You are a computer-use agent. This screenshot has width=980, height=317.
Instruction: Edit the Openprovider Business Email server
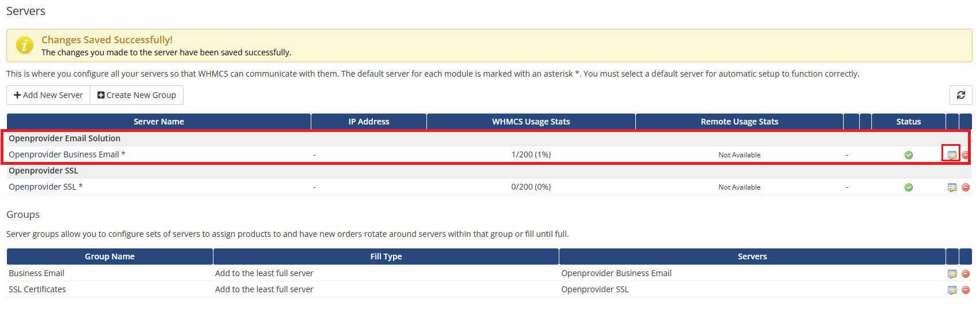pos(952,155)
